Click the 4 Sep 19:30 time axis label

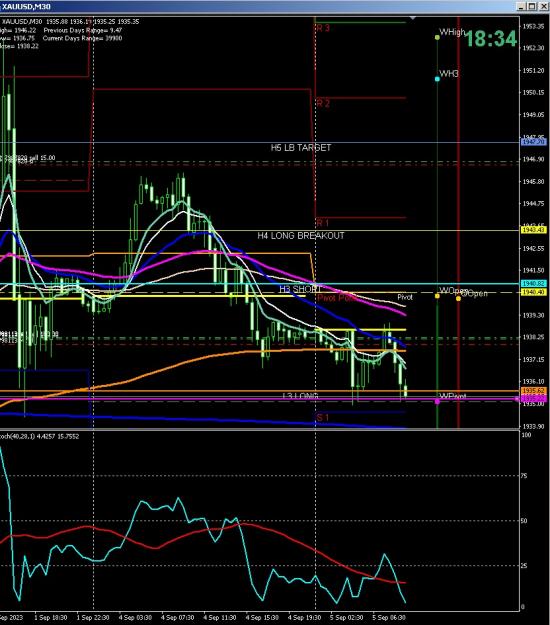(304, 617)
